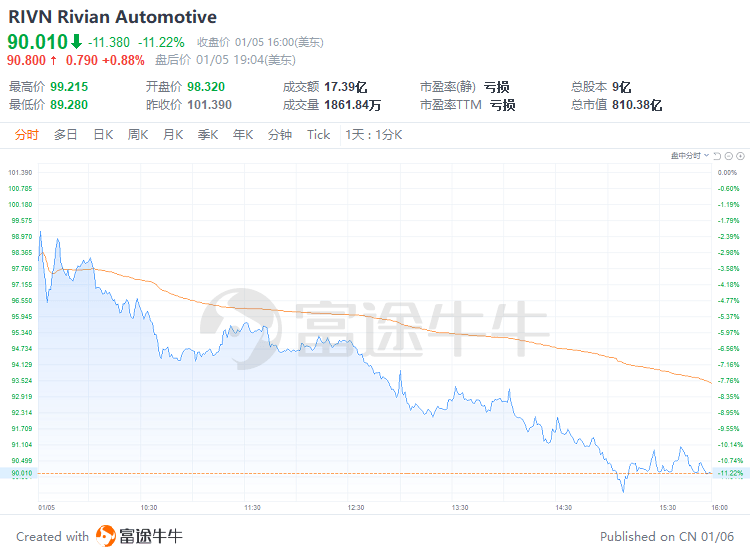The image size is (750, 557).
Task: Click the after-hours price 90.800
Action: click(x=26, y=60)
